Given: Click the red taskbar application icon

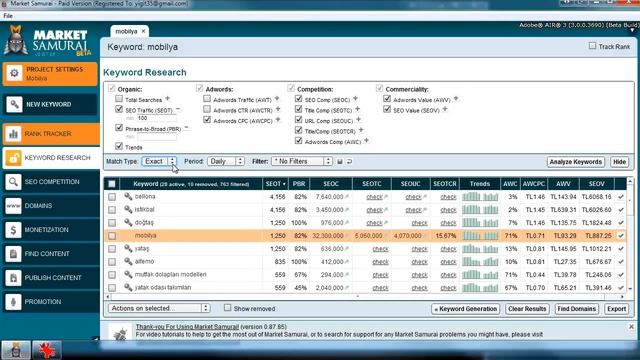Looking at the screenshot, I should [x=47, y=350].
